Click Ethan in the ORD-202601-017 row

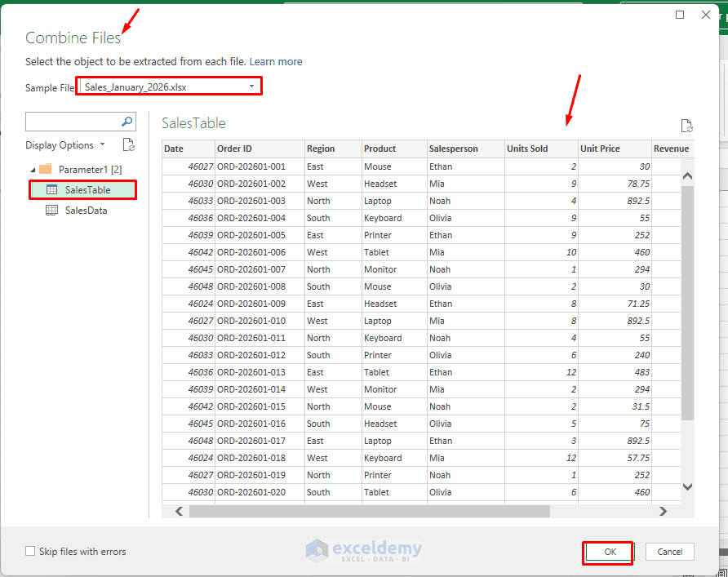click(466, 441)
